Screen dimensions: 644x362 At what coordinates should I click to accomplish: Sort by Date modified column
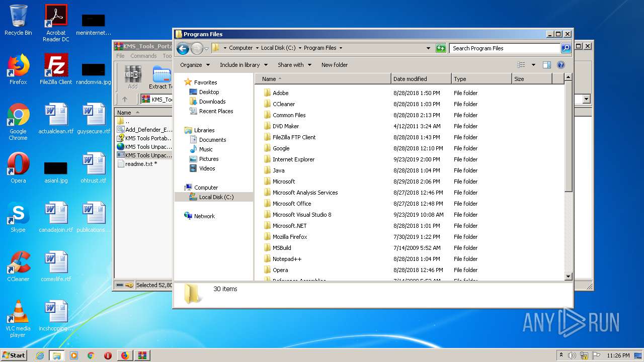tap(421, 79)
